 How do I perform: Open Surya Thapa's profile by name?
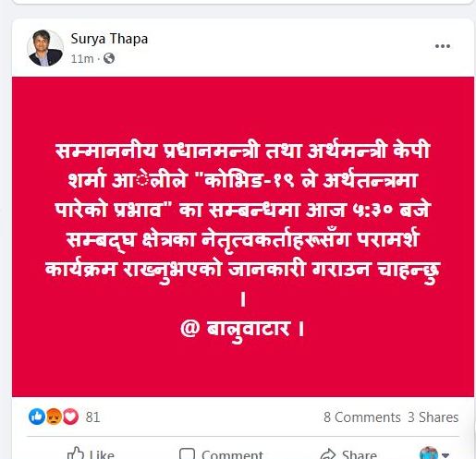click(109, 39)
